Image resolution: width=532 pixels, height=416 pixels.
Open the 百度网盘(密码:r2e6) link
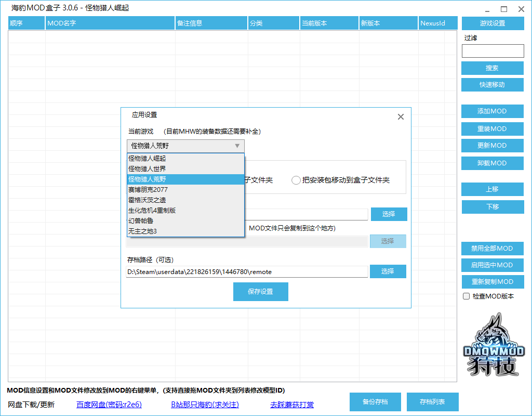109,405
